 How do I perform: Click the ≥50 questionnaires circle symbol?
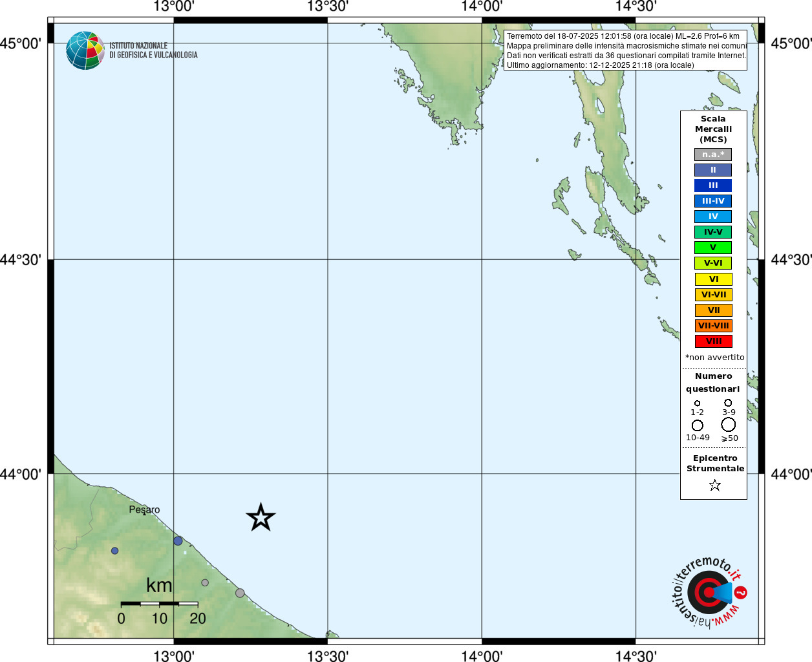click(729, 425)
